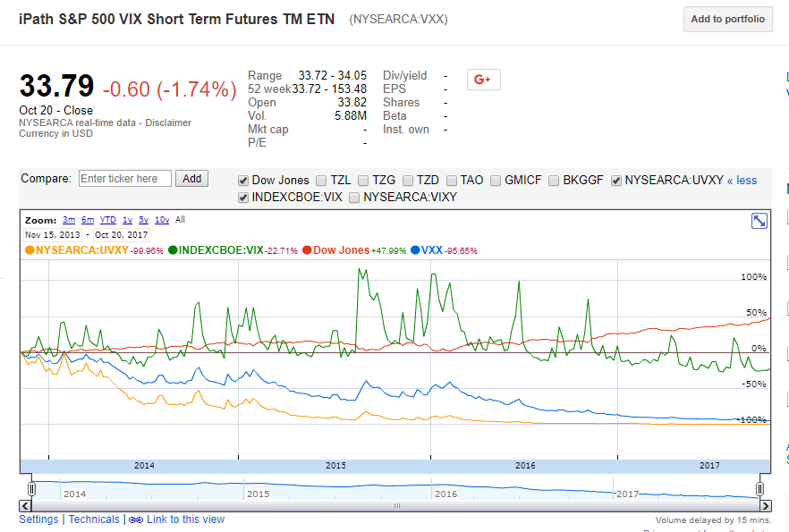Click the VXX legend label
Screen dimensions: 789x532
coord(432,250)
